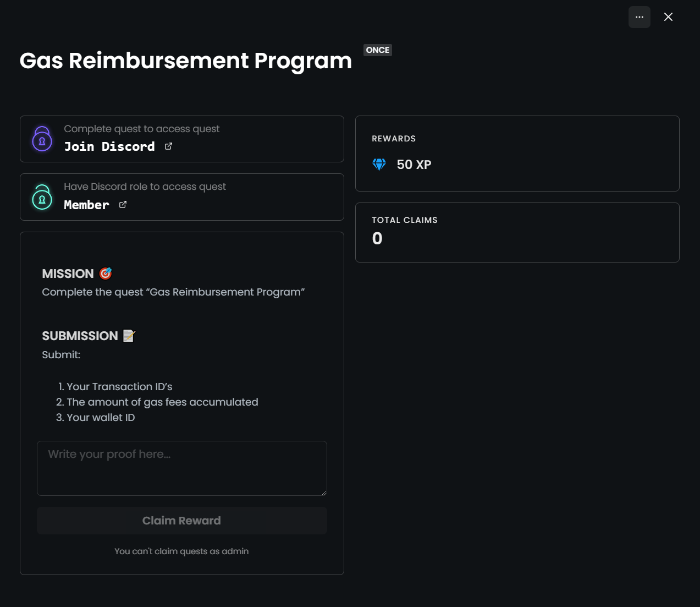This screenshot has width=700, height=607.
Task: Click the memo emoji beside SUBMISSION
Action: click(129, 336)
